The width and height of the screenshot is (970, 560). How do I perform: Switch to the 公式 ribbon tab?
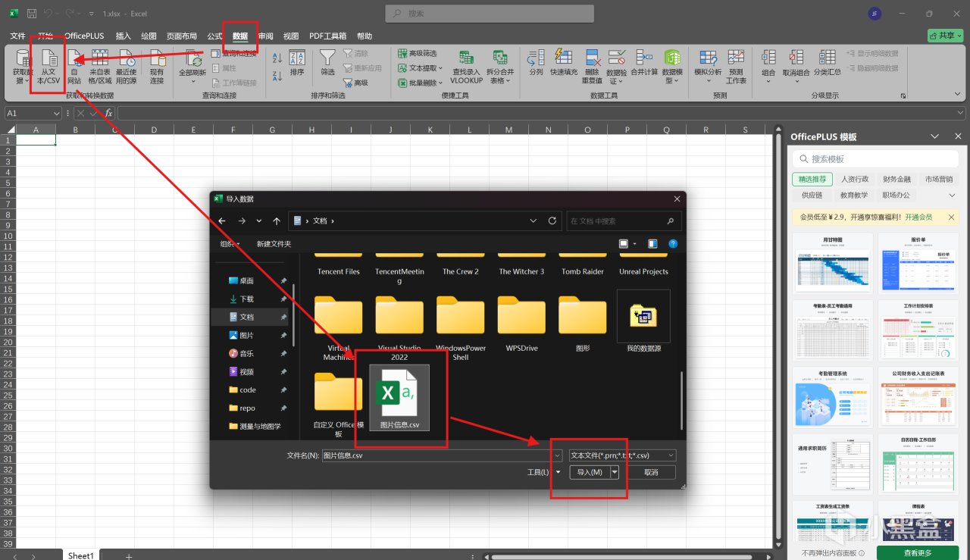214,36
